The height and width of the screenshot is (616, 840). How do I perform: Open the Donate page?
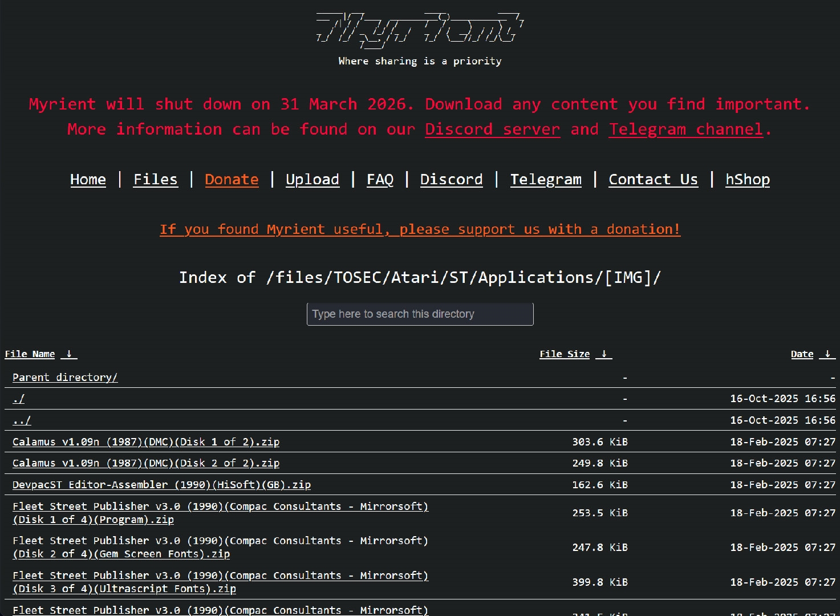(x=232, y=180)
